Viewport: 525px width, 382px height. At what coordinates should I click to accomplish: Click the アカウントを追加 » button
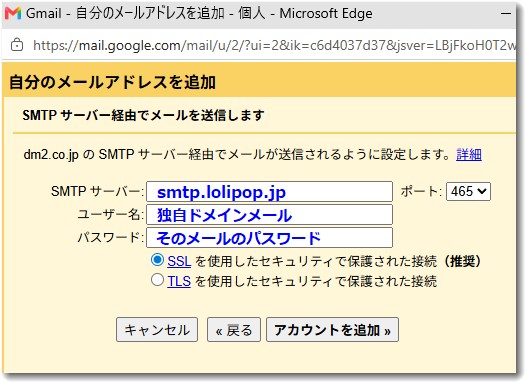(332, 330)
